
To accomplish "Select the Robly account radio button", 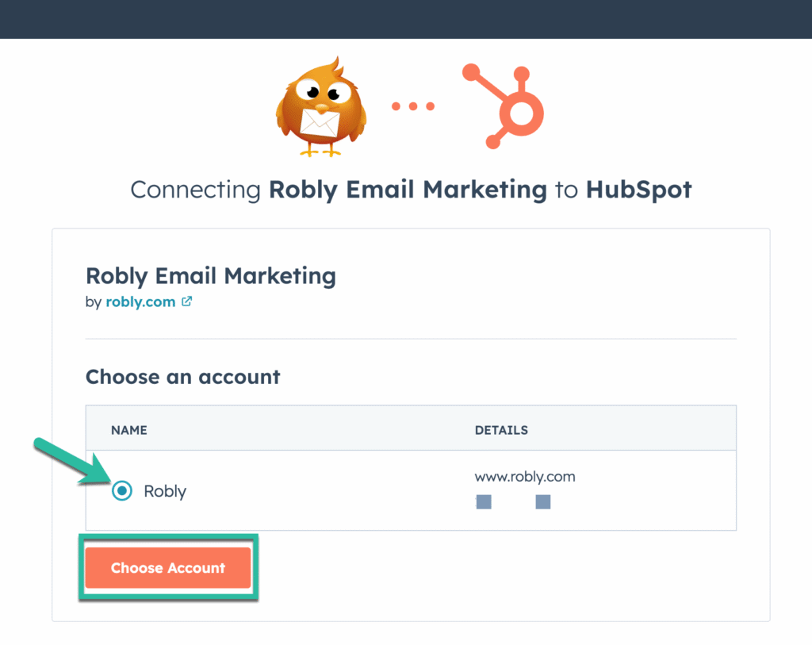I will [121, 490].
